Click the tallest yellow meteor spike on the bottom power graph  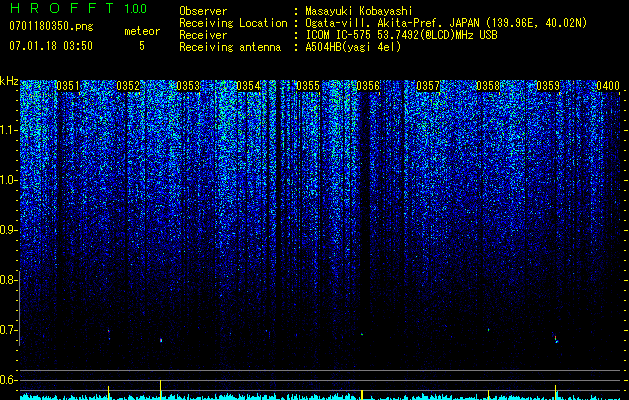(x=160, y=390)
